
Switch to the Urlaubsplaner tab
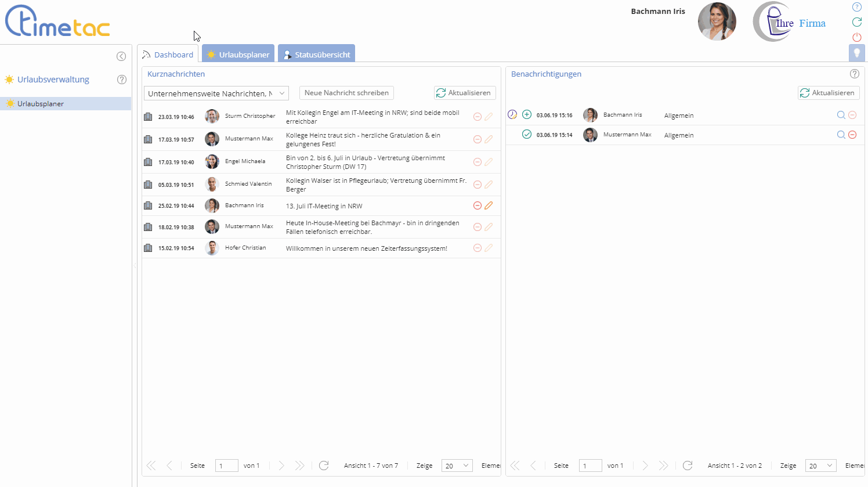[238, 55]
